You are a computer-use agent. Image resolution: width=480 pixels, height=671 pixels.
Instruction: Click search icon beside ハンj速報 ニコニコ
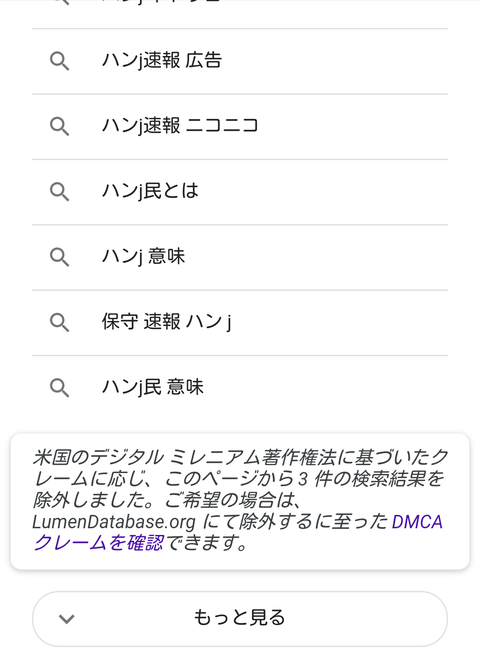59,127
